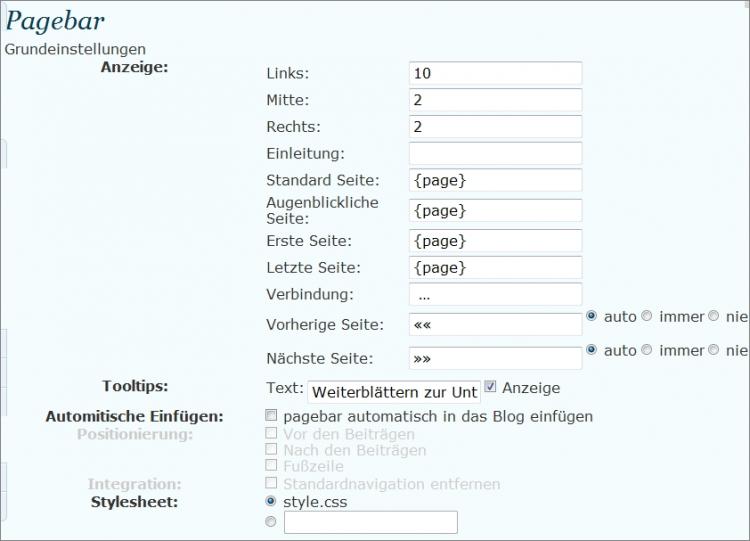This screenshot has height=541, width=750.
Task: Click the empty Einleitung text field
Action: [x=495, y=153]
